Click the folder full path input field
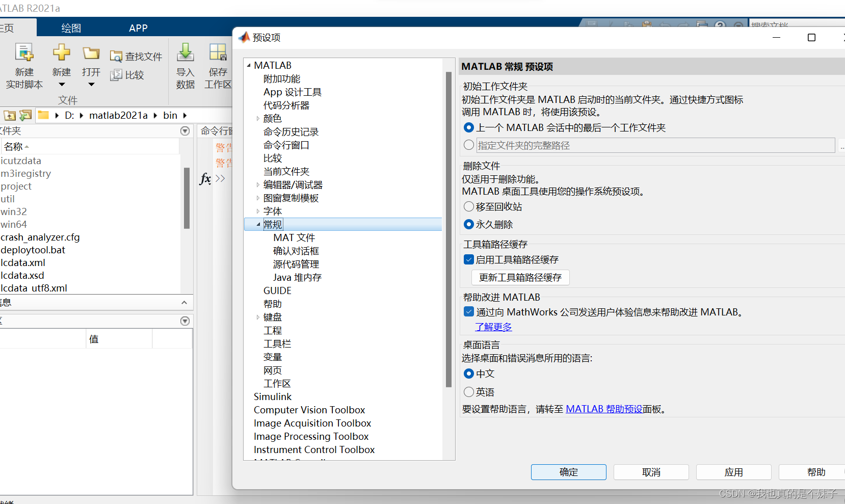The height and width of the screenshot is (504, 845). [655, 145]
